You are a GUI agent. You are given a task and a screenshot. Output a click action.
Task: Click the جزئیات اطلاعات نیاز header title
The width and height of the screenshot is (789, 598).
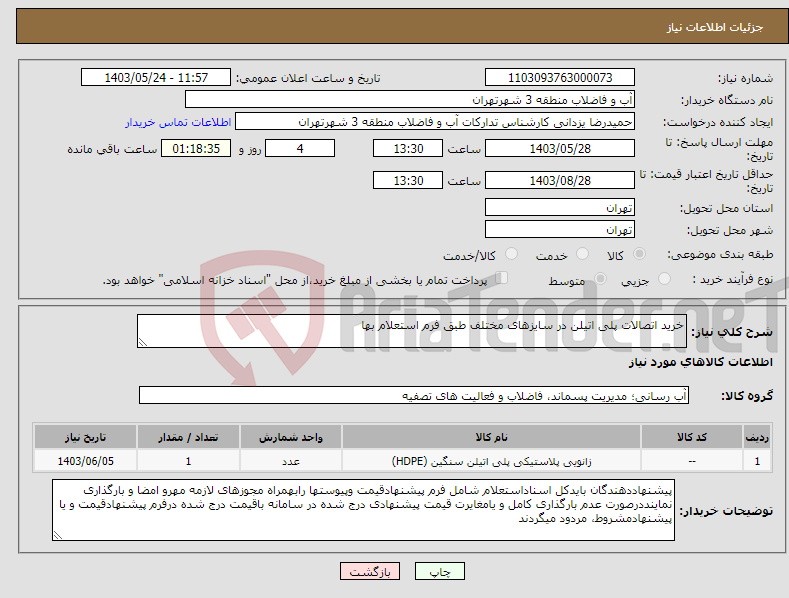[x=715, y=27]
